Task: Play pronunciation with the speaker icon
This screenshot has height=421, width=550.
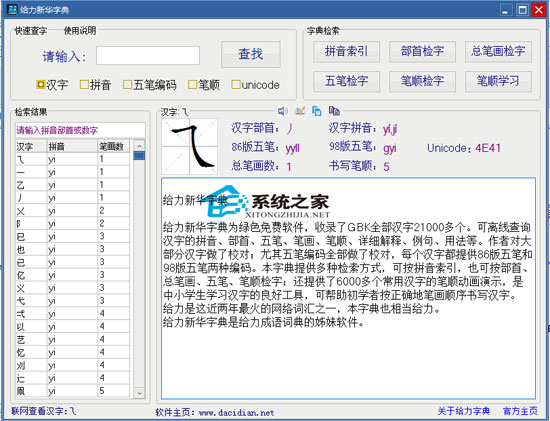Action: pyautogui.click(x=283, y=111)
